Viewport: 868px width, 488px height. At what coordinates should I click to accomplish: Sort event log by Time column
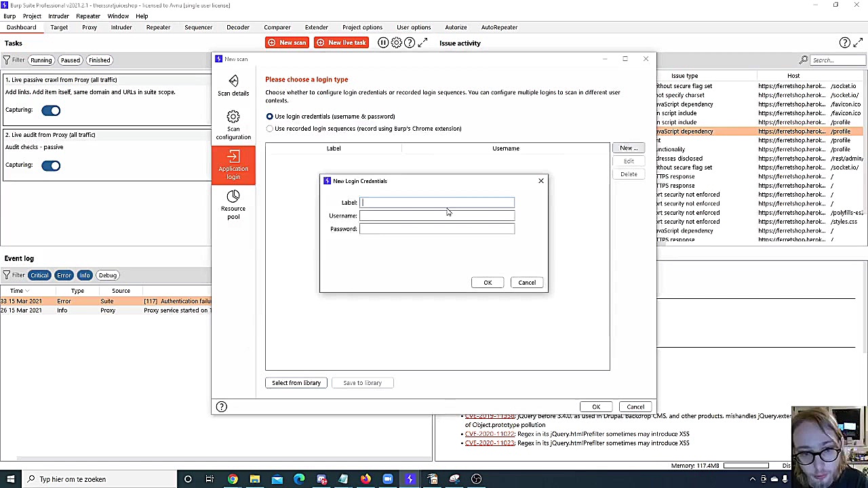[16, 291]
